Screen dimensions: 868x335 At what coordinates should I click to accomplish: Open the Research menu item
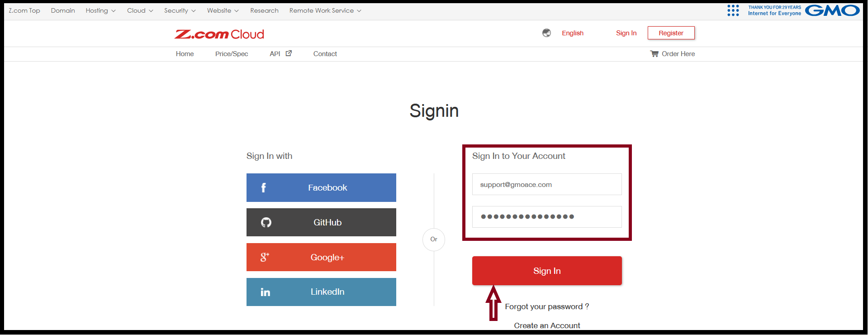tap(264, 10)
